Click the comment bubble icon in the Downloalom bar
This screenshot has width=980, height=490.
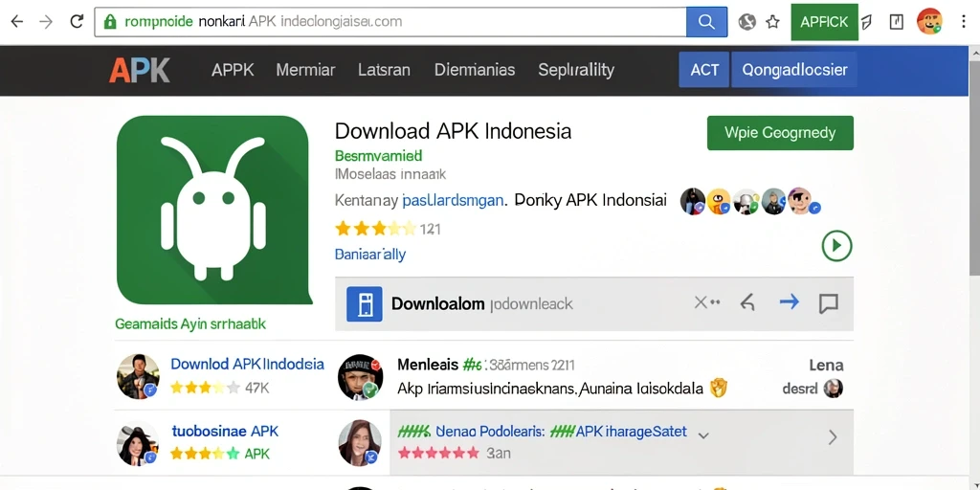pyautogui.click(x=828, y=303)
